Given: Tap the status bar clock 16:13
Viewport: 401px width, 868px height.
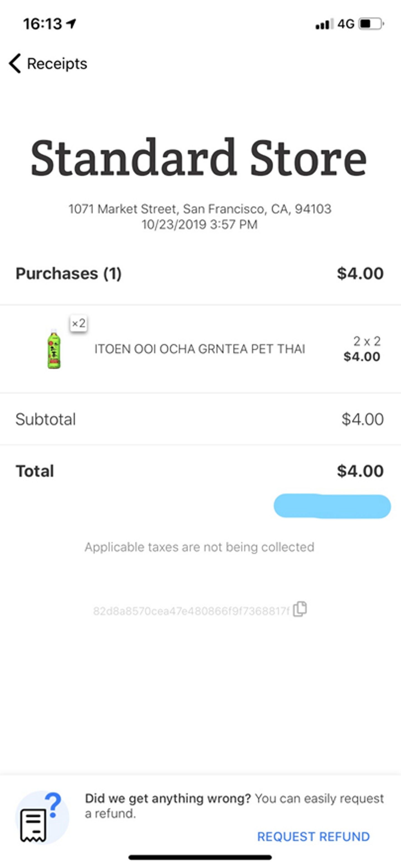Looking at the screenshot, I should point(42,24).
